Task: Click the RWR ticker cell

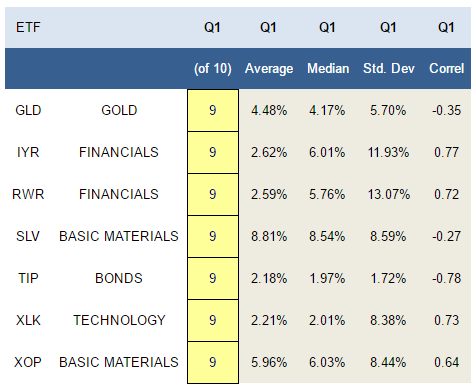Action: [x=28, y=194]
